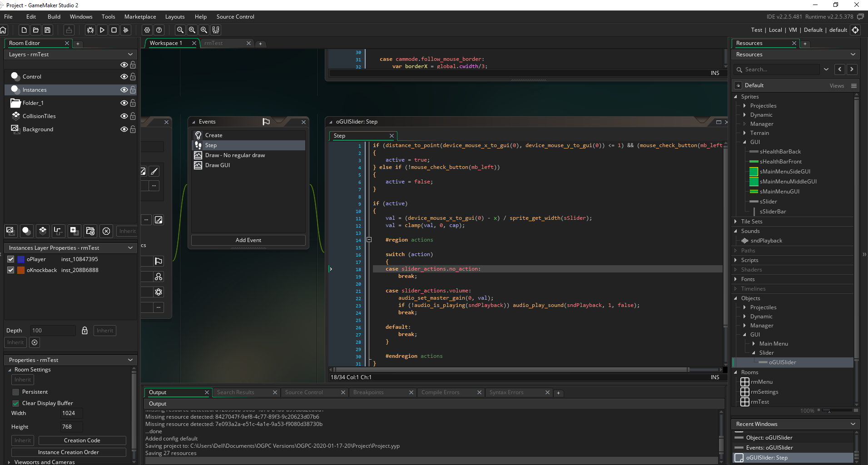868x465 pixels.
Task: Open the Layers - rmTest panel dropdown
Action: (130, 54)
